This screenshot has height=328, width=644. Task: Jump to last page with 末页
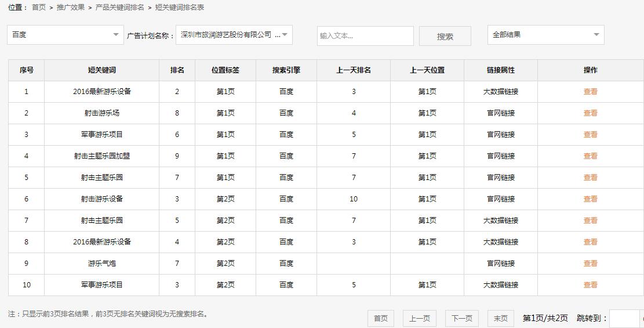click(500, 318)
